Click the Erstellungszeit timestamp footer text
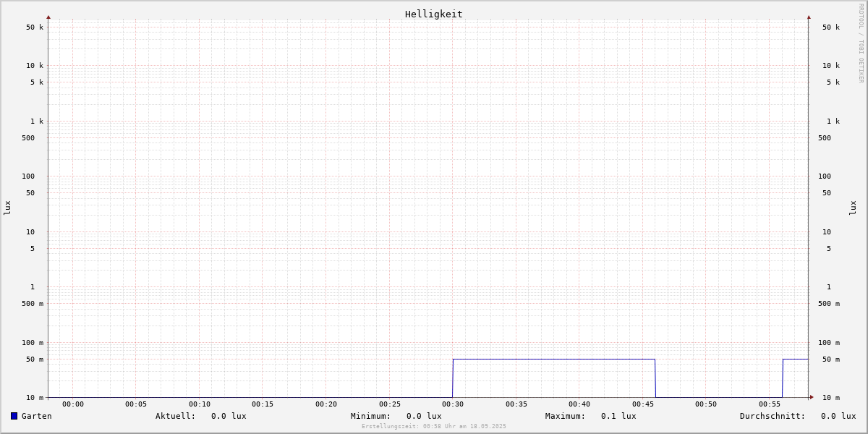The width and height of the screenshot is (868, 434). tap(434, 427)
